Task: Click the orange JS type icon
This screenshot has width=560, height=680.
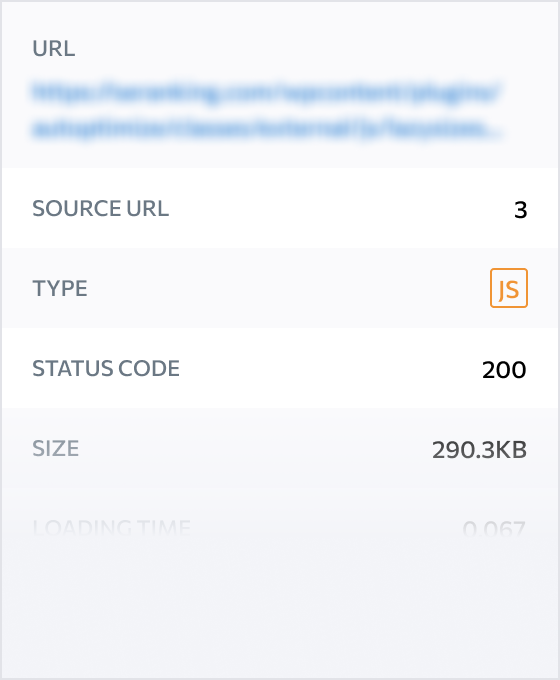Action: click(509, 288)
